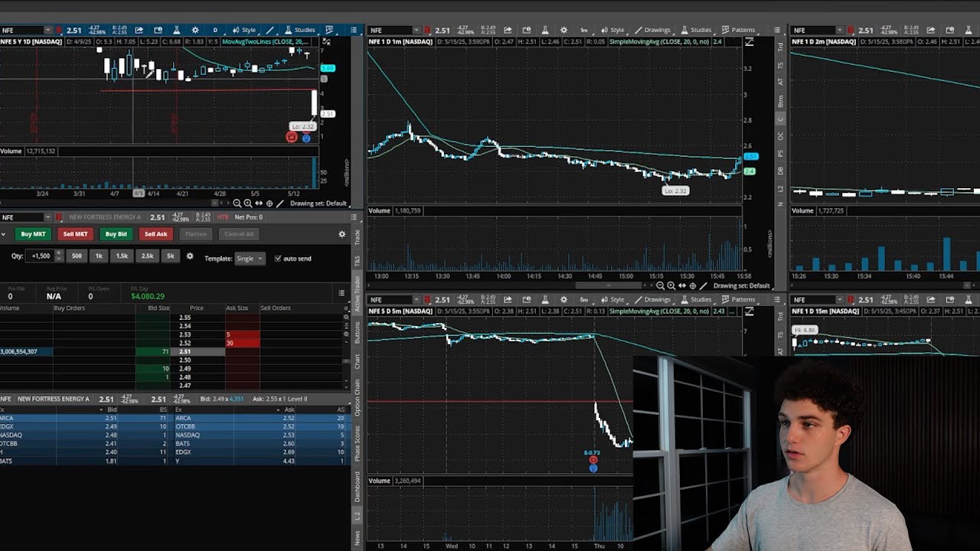Click the D timeframe button on daily chart
The width and height of the screenshot is (980, 551).
(215, 30)
